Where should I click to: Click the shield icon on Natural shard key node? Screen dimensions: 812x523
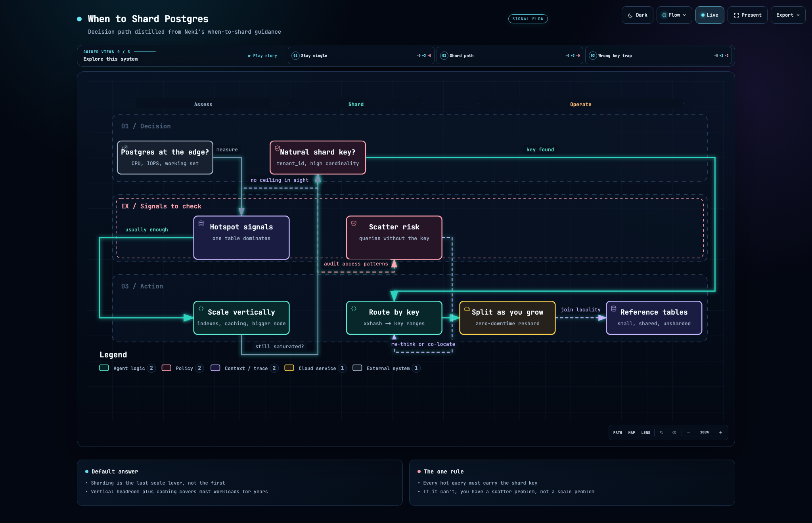point(277,148)
